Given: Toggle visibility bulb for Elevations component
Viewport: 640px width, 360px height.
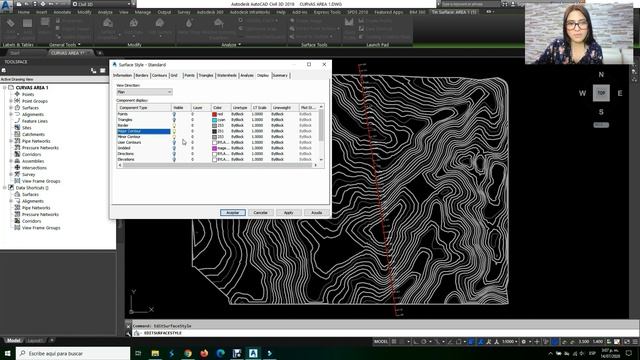Looking at the screenshot, I should 174,160.
